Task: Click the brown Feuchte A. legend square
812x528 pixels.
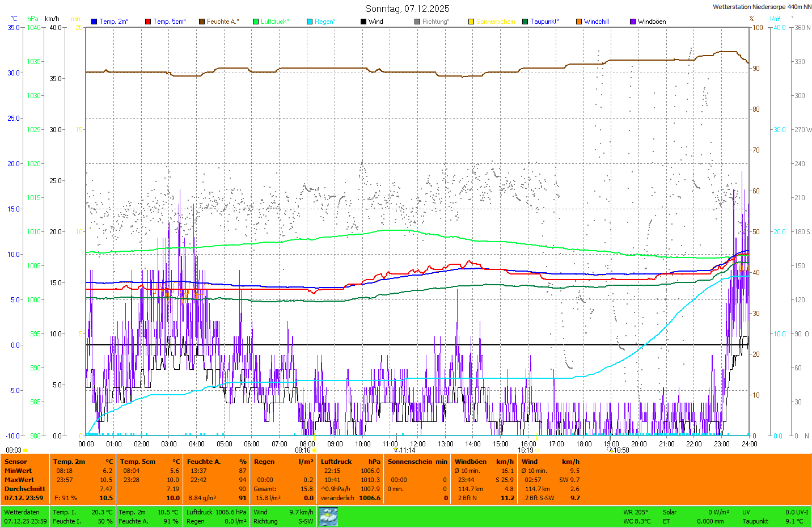Action: [202, 22]
